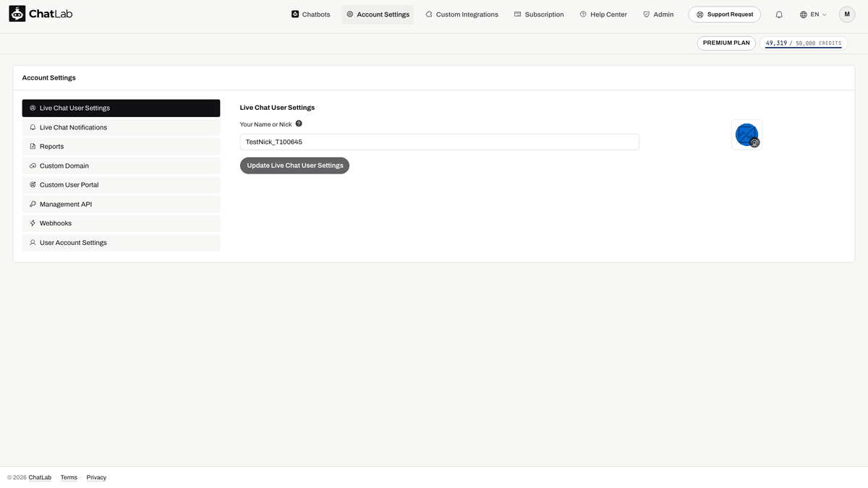Image resolution: width=868 pixels, height=488 pixels.
Task: Click the camera icon on the avatar
Action: click(x=754, y=142)
